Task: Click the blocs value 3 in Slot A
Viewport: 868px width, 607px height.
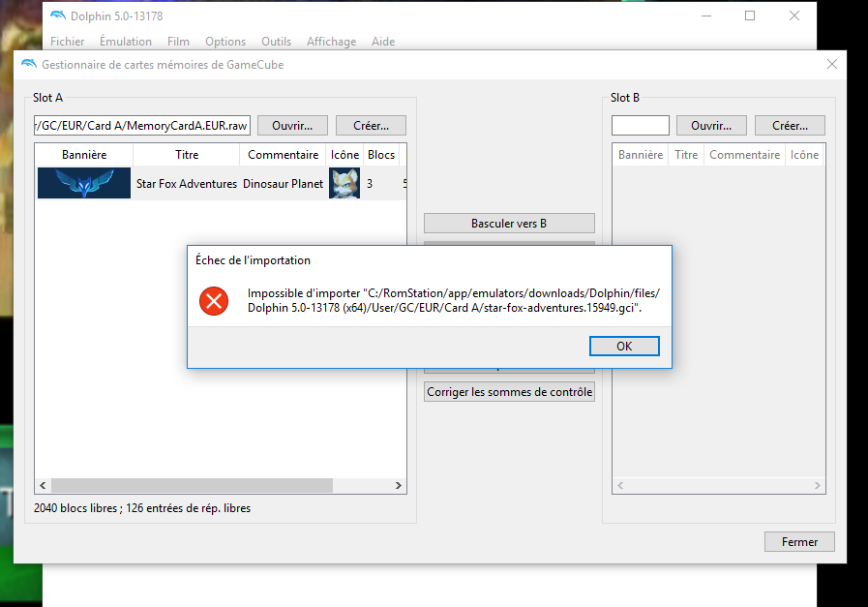Action: coord(370,183)
